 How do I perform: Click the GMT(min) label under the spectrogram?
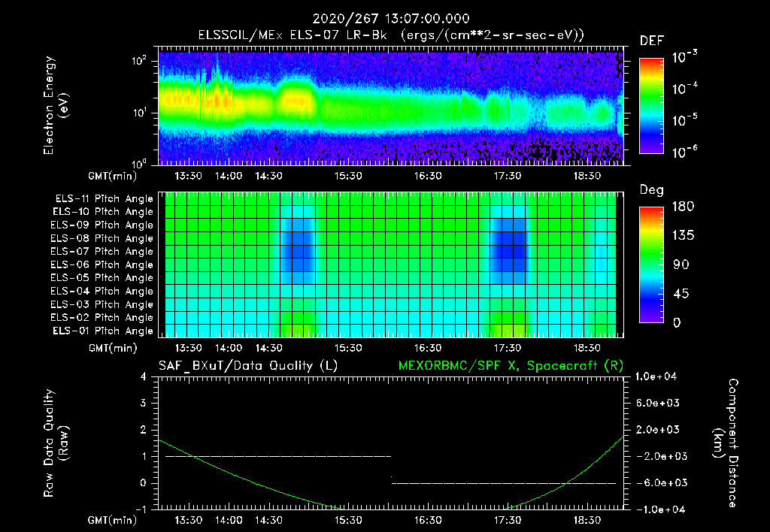tap(113, 176)
